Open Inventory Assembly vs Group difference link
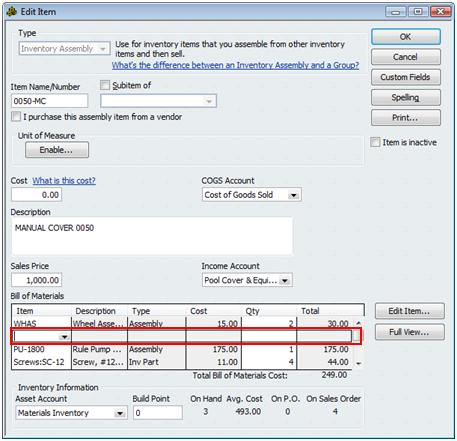The width and height of the screenshot is (457, 441). coord(235,65)
